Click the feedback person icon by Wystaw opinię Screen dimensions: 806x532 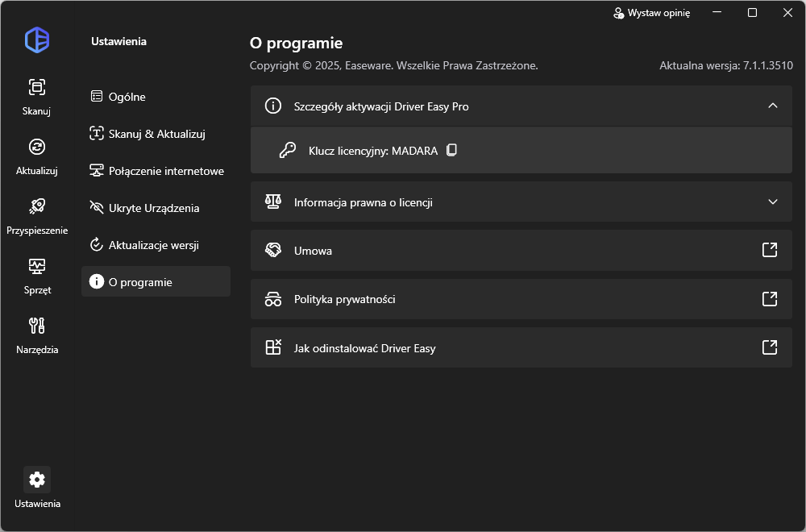618,13
